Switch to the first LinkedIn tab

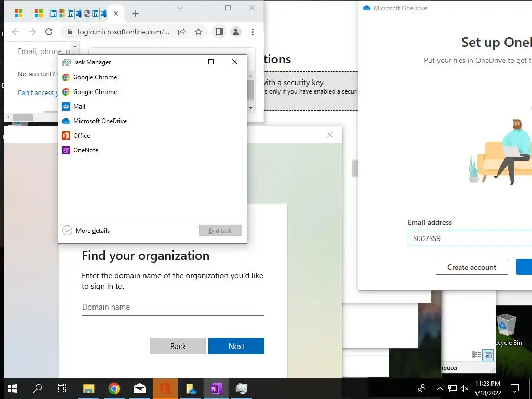tap(54, 14)
